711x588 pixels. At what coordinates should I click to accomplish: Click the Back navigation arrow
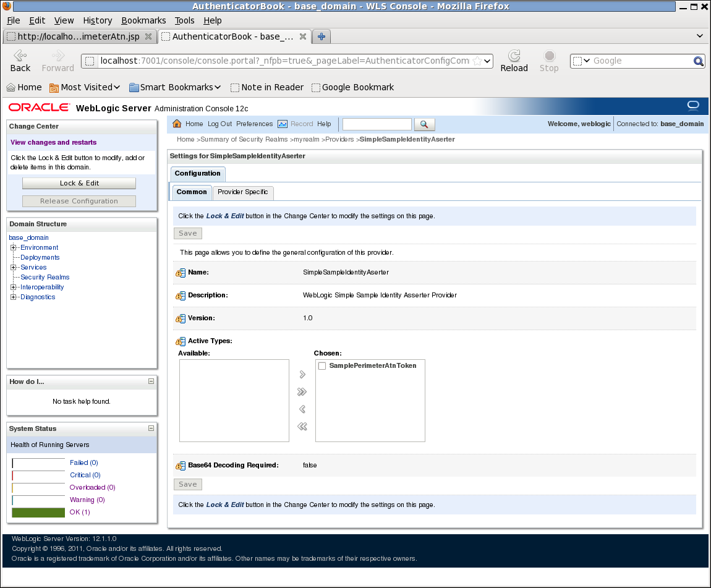pyautogui.click(x=20, y=56)
